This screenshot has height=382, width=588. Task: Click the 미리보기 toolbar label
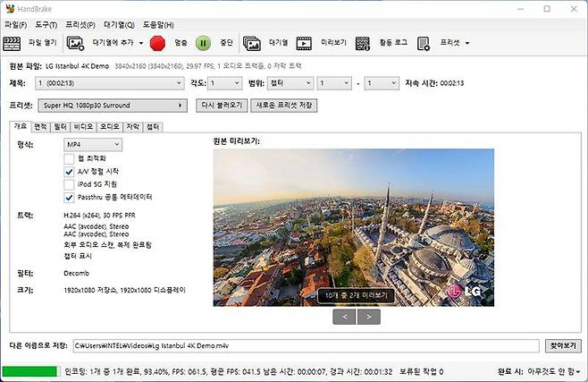coord(333,43)
